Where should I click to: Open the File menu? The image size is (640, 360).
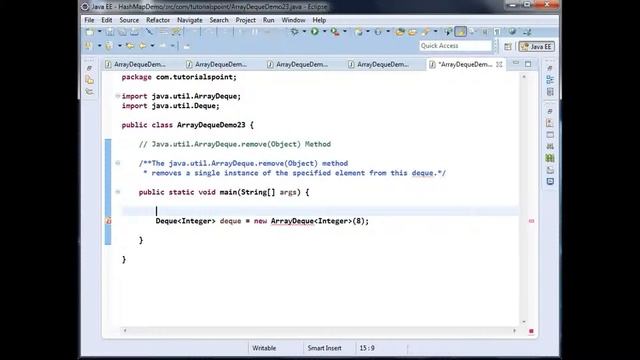[x=89, y=20]
